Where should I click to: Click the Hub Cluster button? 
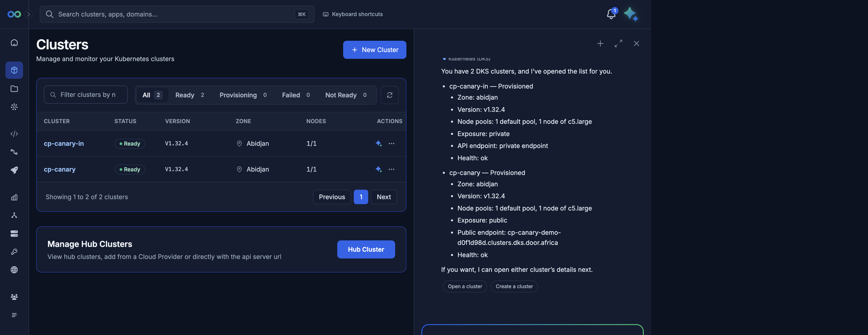click(366, 250)
